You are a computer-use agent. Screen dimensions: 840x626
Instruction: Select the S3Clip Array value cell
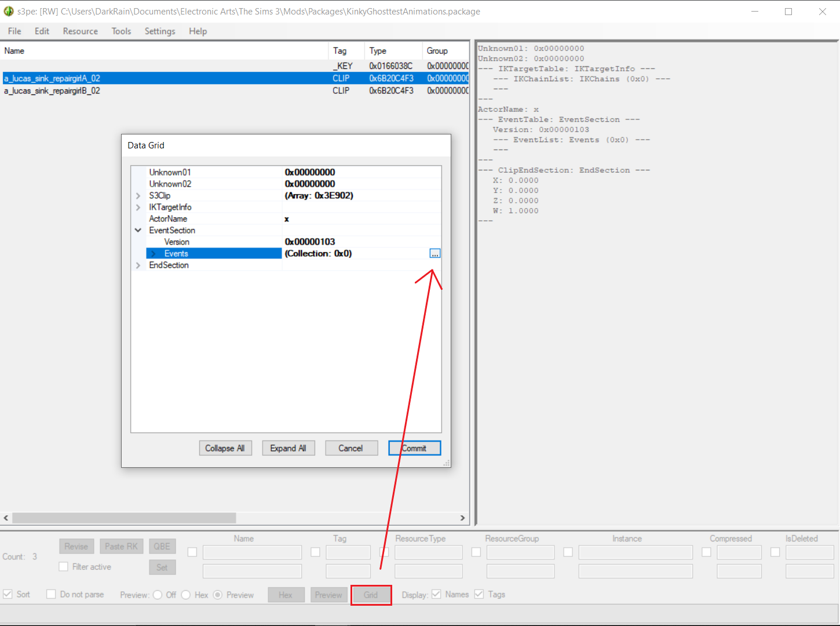361,195
